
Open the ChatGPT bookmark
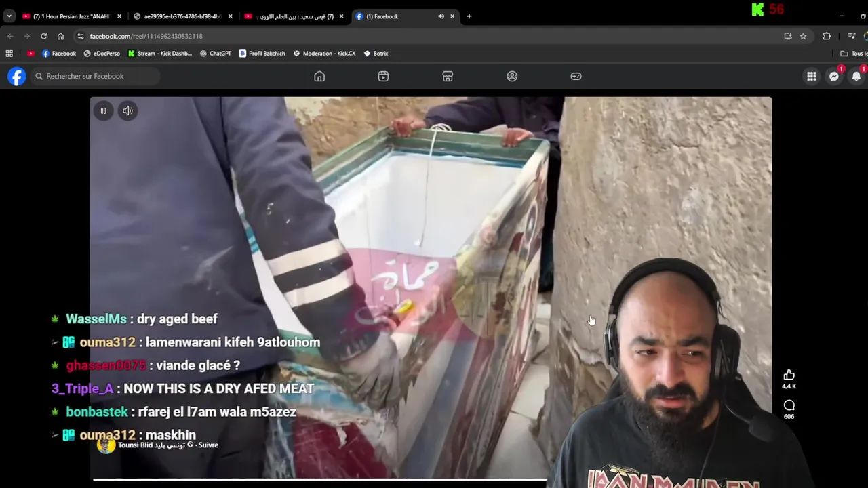click(x=216, y=53)
